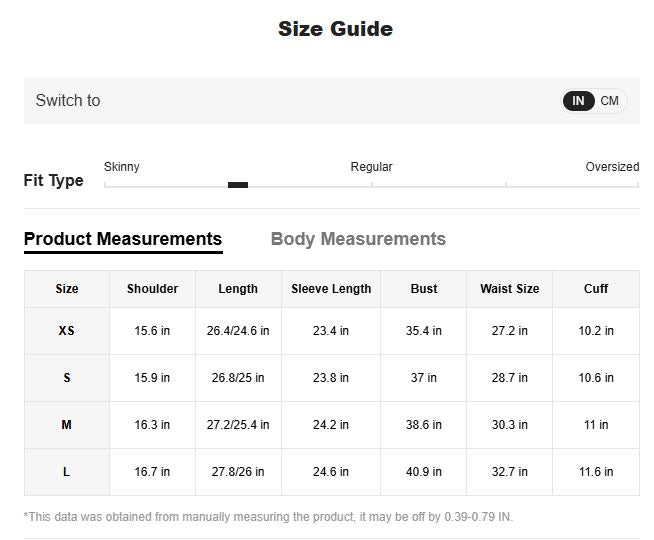Viewport: 654px width, 540px height.
Task: Select the S size row label
Action: click(x=67, y=378)
